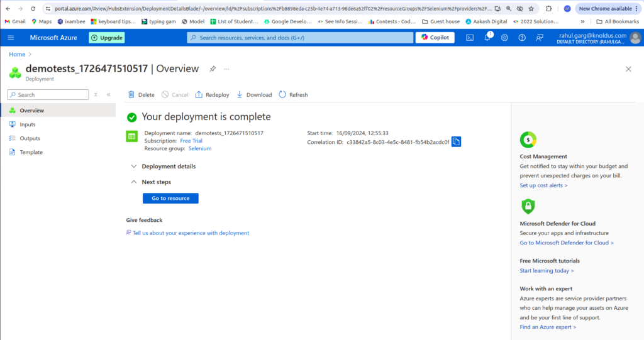Viewport: 644px width, 340px height.
Task: Open the Azure Cloud Shell icon
Action: 470,38
